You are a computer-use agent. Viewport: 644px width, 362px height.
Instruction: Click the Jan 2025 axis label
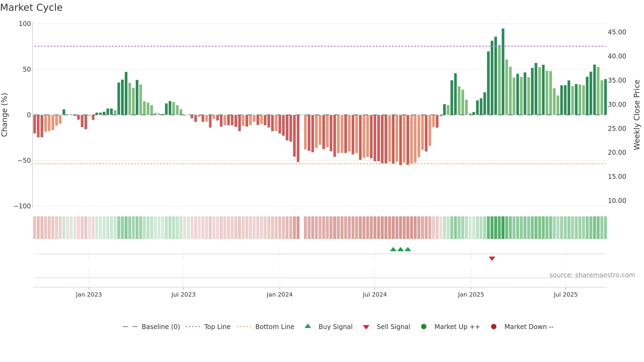pyautogui.click(x=471, y=294)
